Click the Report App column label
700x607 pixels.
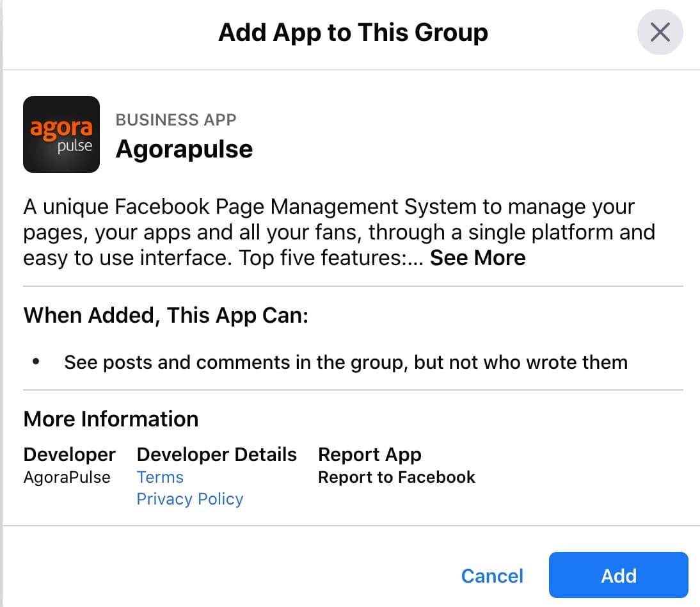(x=369, y=455)
